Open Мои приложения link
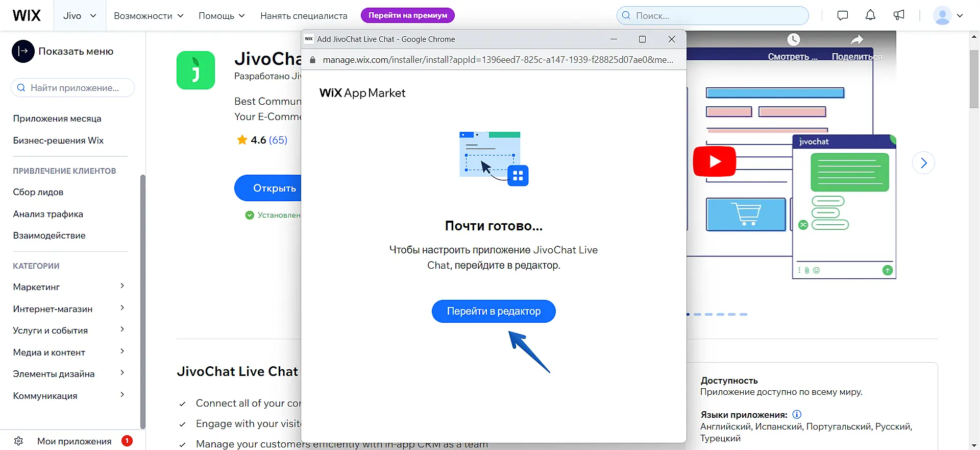 (75, 441)
